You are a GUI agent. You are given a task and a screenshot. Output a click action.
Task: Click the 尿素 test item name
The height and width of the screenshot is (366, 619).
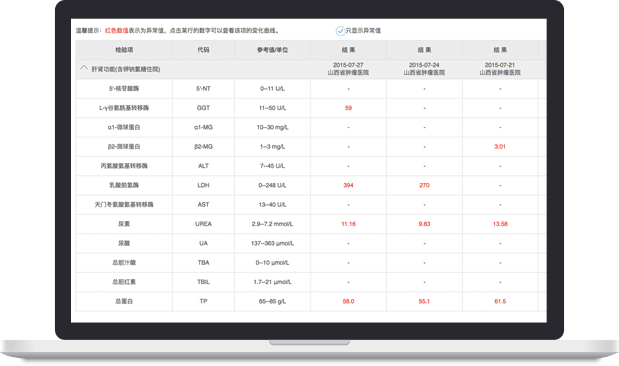[124, 224]
